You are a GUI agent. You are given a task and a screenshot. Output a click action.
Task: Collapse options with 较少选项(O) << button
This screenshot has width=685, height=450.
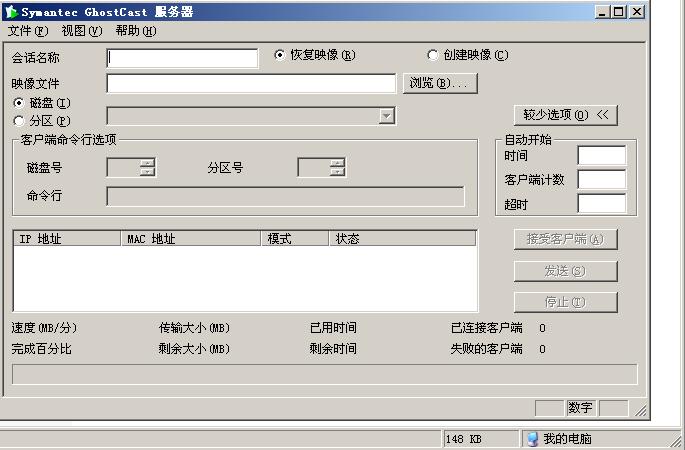tap(566, 115)
